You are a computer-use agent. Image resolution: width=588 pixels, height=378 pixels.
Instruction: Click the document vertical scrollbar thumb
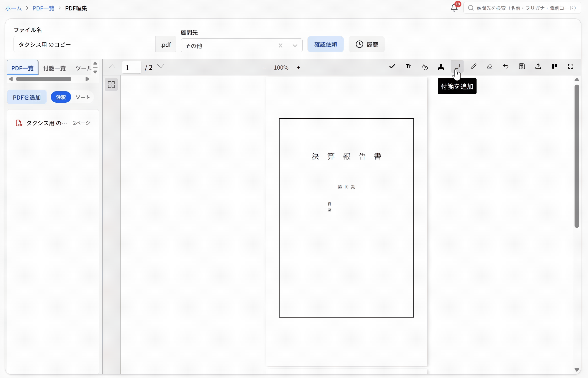click(577, 156)
